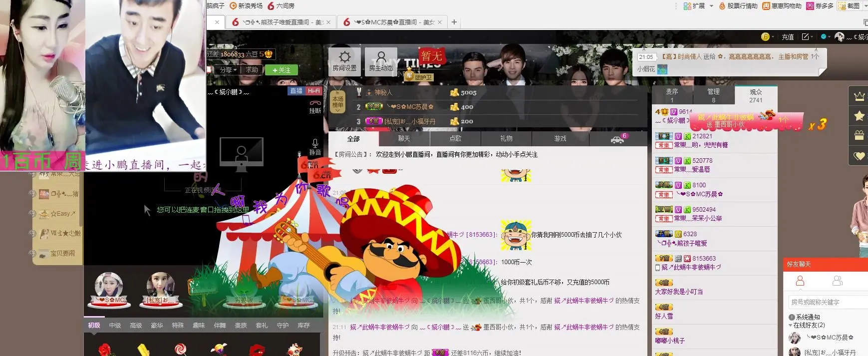
Task: Switch to the 聊天 chat tab
Action: tap(404, 139)
